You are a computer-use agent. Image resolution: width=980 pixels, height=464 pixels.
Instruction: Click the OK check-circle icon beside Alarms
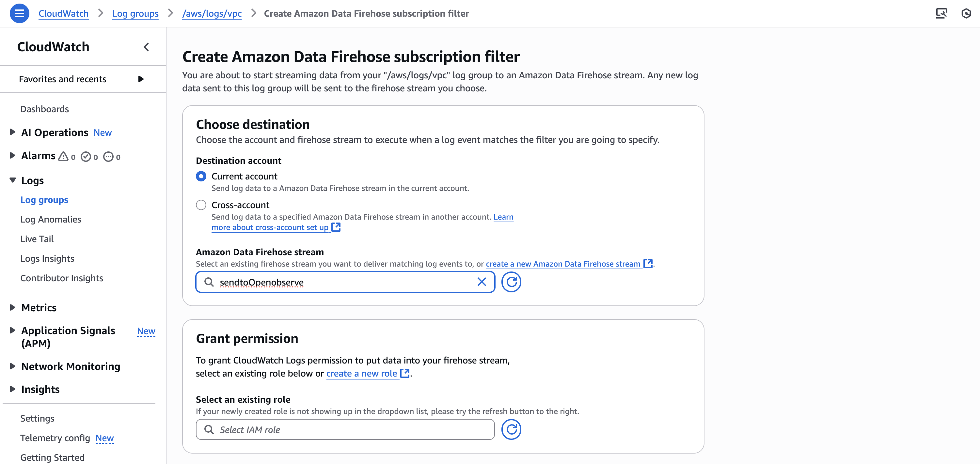click(x=87, y=156)
